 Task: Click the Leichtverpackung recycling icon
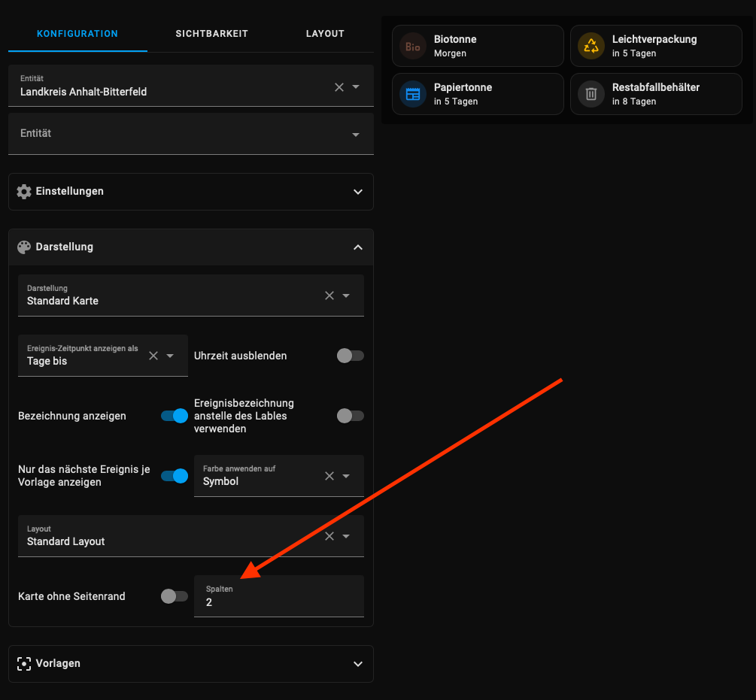(591, 46)
